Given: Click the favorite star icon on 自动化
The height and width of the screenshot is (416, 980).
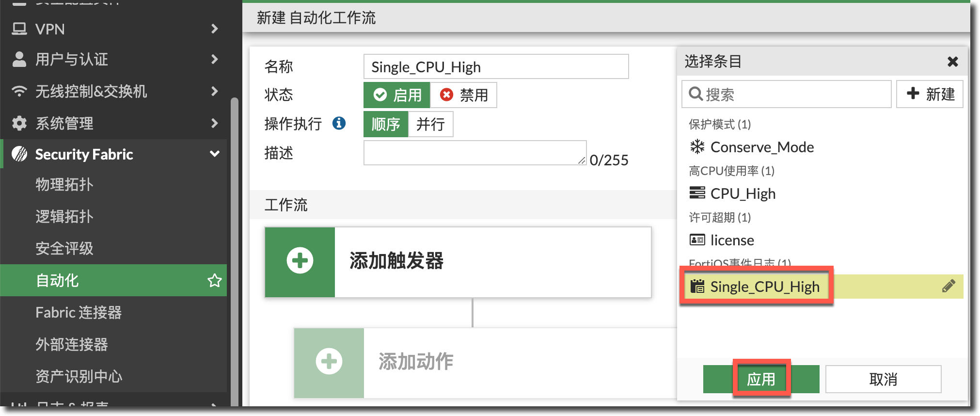Looking at the screenshot, I should pos(214,280).
